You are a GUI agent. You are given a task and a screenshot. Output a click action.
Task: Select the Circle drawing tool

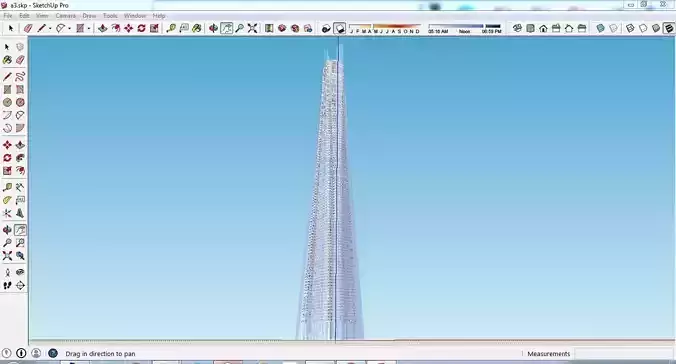pos(7,102)
